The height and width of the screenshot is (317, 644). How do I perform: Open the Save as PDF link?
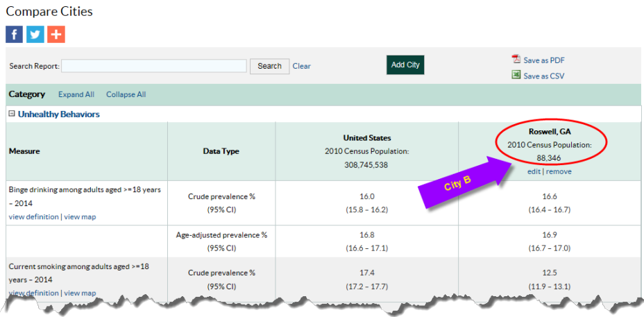click(x=543, y=60)
